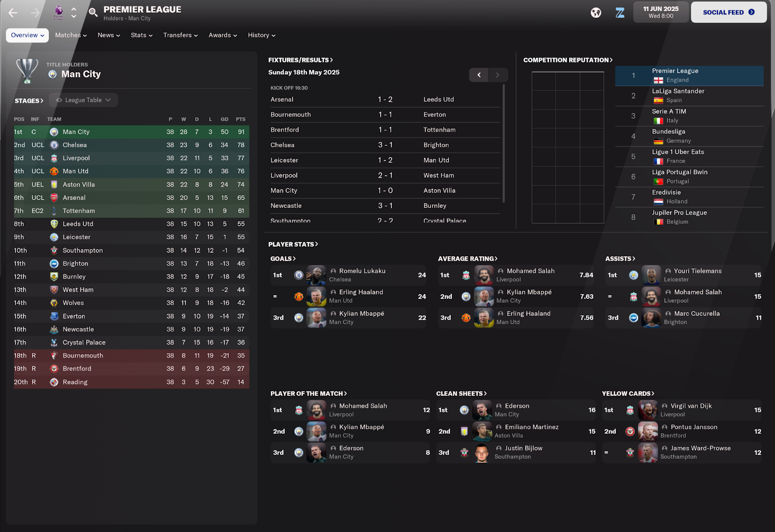Open the Overview tab dropdown
This screenshot has width=775, height=532.
pos(27,35)
